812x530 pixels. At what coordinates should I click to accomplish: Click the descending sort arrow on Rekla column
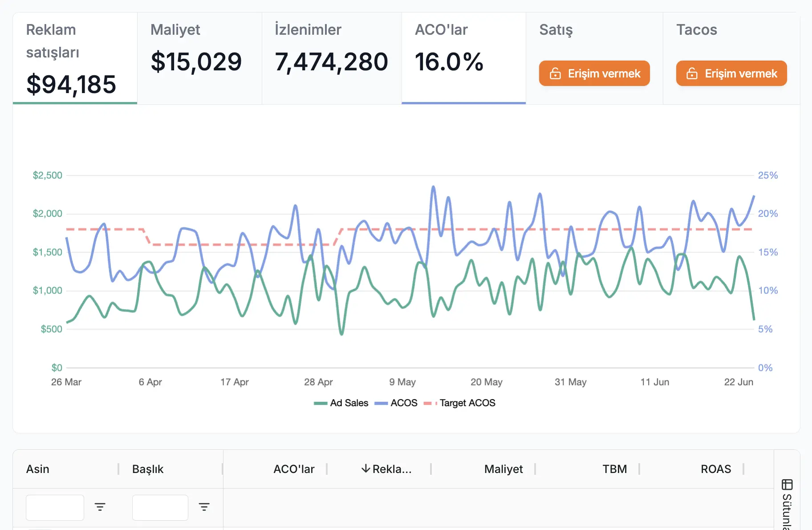point(366,469)
